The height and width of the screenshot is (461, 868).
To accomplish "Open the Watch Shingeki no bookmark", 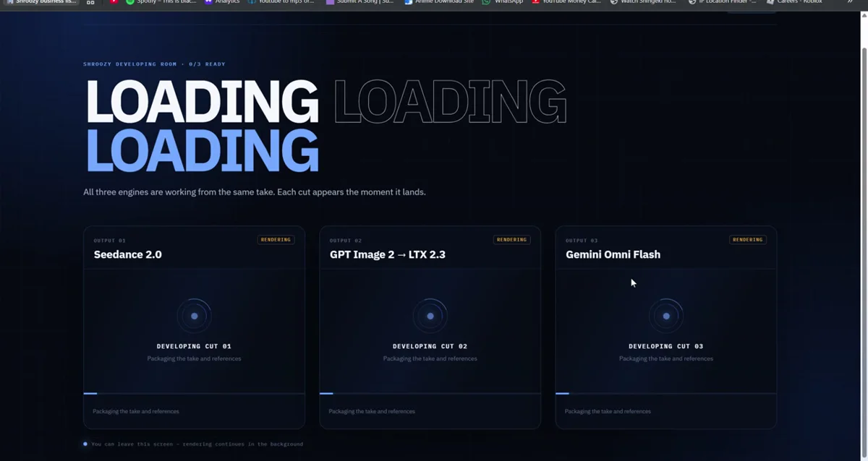I will [x=644, y=2].
